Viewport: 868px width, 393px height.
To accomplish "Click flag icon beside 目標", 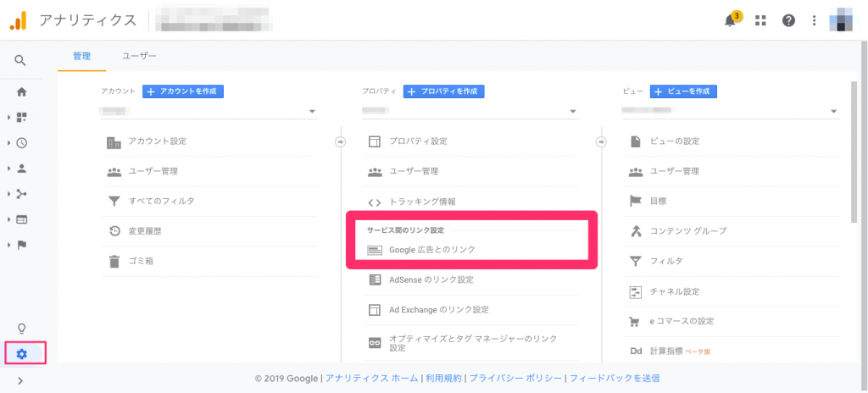I will (x=635, y=202).
